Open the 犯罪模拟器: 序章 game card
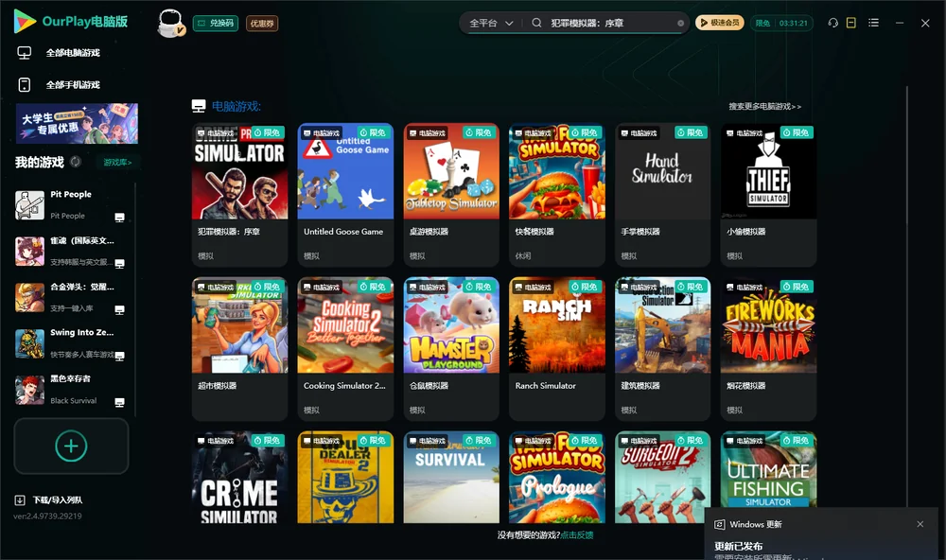 coord(239,194)
